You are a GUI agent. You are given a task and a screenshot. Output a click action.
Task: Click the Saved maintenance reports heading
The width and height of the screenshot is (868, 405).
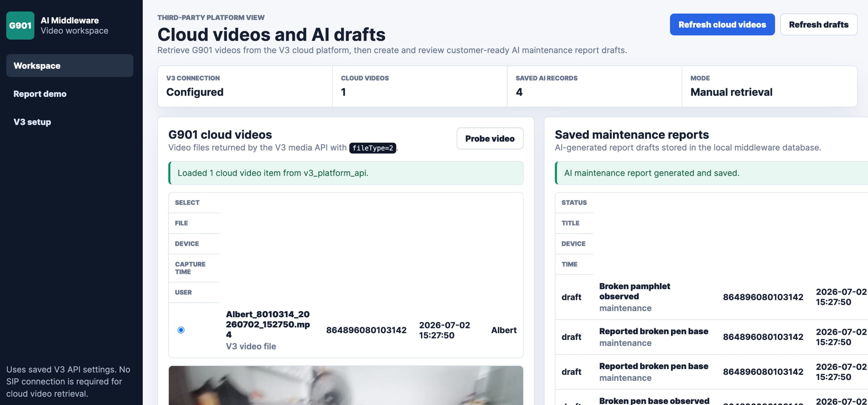click(632, 135)
